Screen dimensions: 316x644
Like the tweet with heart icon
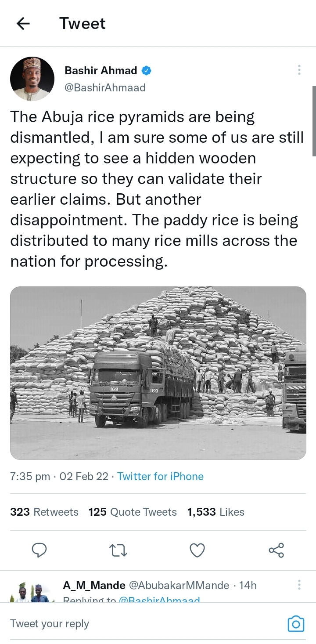pyautogui.click(x=197, y=550)
